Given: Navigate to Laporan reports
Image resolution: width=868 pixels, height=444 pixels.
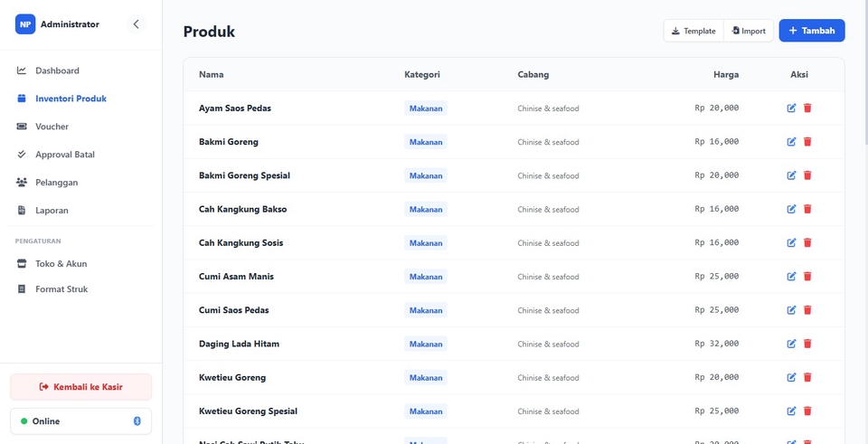Looking at the screenshot, I should (x=52, y=211).
